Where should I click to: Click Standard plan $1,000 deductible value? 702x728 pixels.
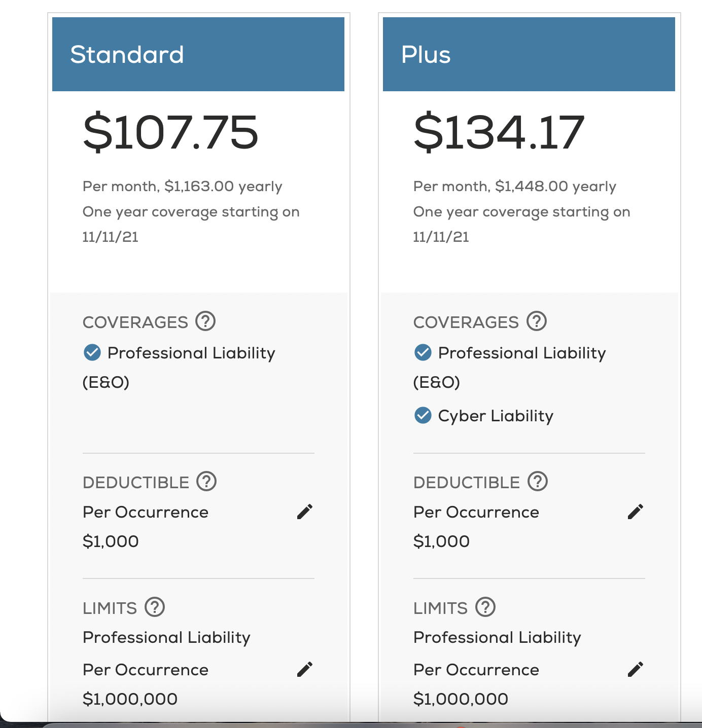[111, 541]
